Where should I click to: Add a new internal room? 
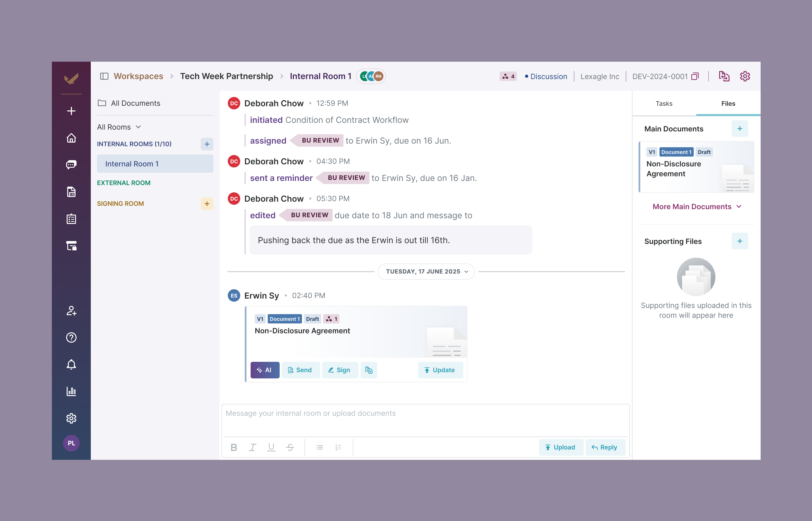207,144
